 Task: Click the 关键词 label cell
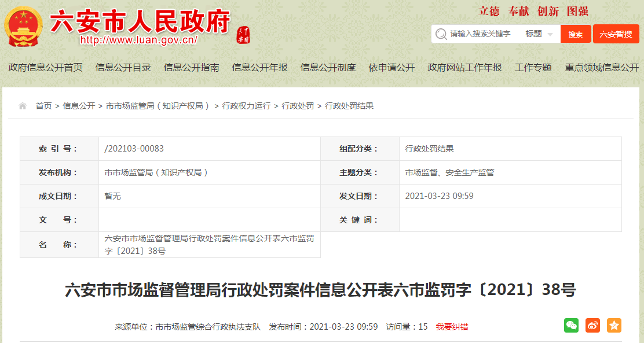[x=360, y=220]
